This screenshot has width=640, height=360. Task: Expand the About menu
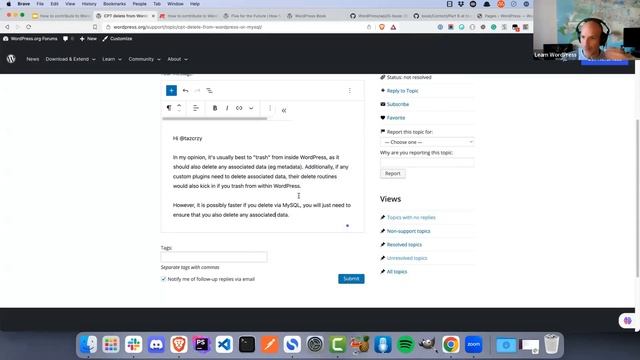(178, 59)
